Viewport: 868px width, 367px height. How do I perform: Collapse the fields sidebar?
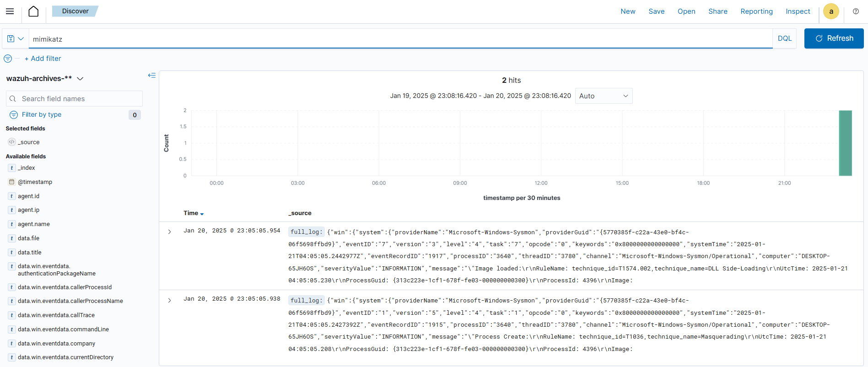point(152,76)
